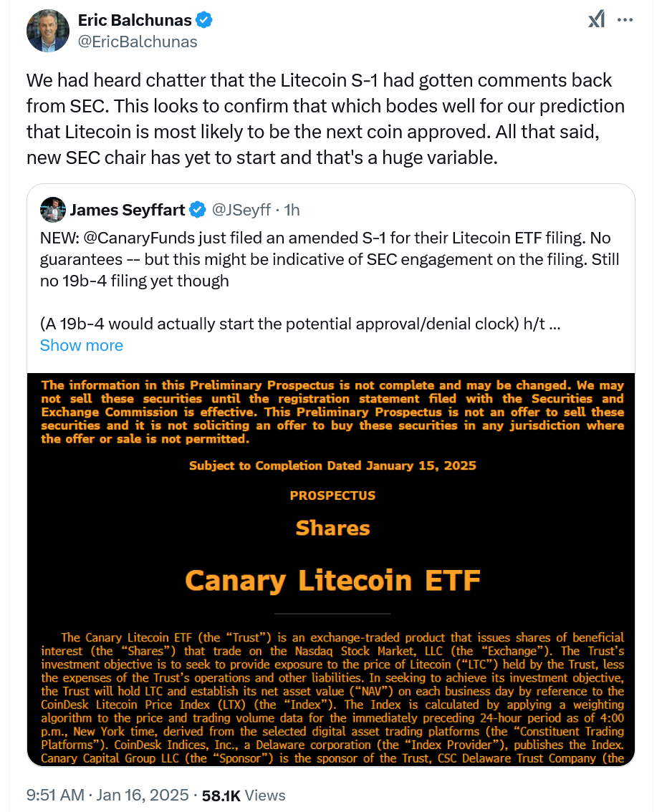
Task: Open the Canary Litecoin ETF prospectus image
Action: [330, 573]
